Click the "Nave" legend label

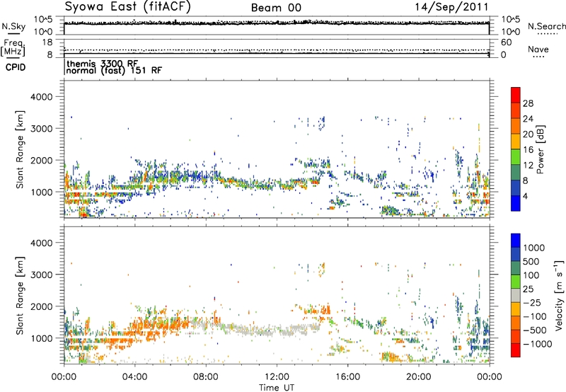(538, 50)
